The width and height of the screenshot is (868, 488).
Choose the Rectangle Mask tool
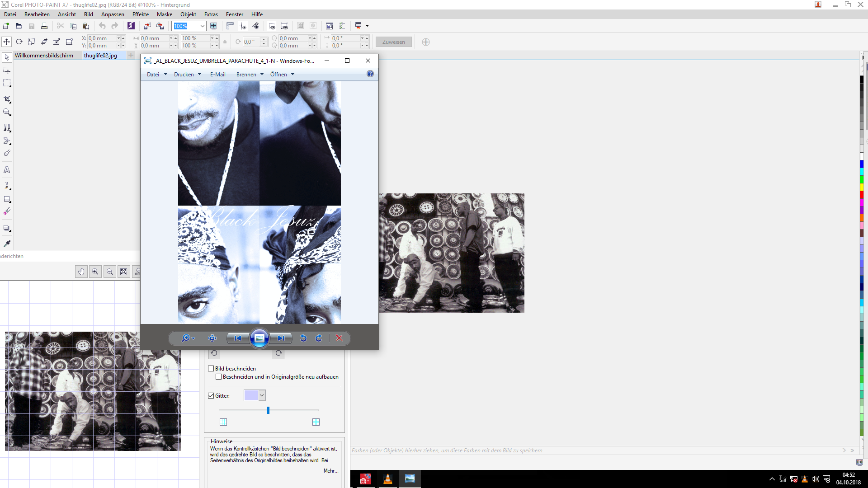(7, 83)
